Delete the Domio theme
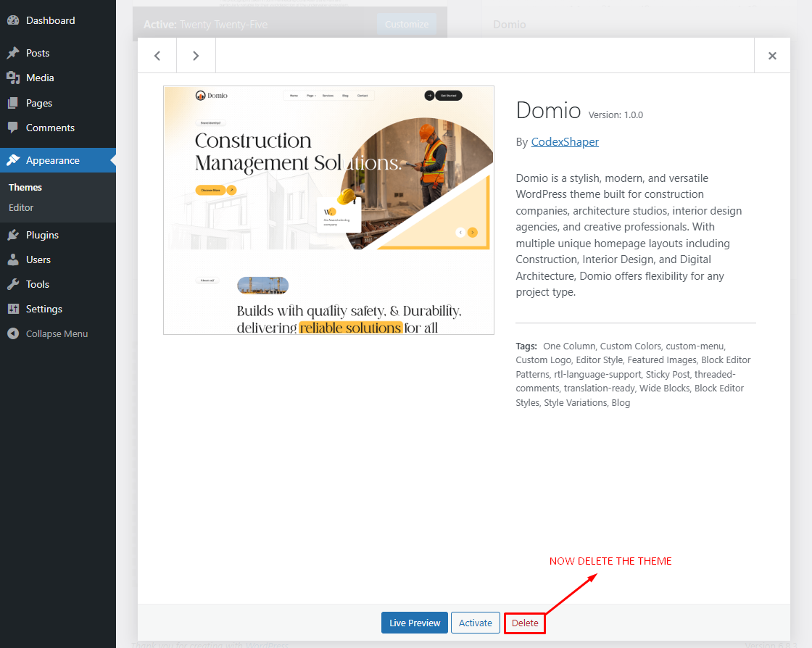 click(x=525, y=623)
